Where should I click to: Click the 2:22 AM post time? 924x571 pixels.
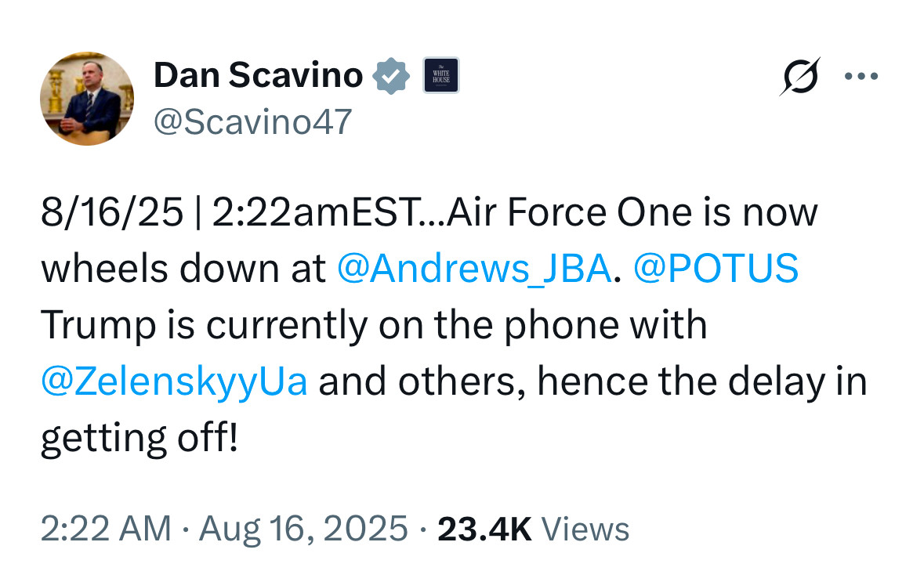(x=105, y=529)
